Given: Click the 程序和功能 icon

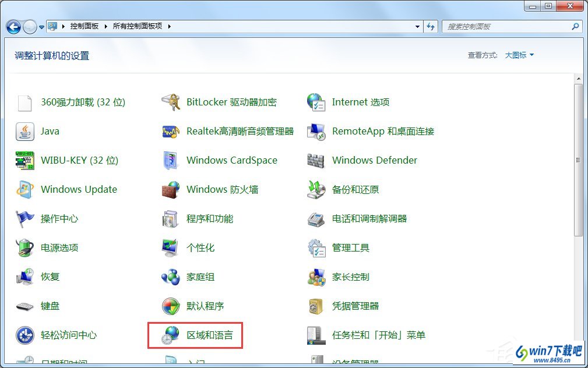Looking at the screenshot, I should pos(171,219).
